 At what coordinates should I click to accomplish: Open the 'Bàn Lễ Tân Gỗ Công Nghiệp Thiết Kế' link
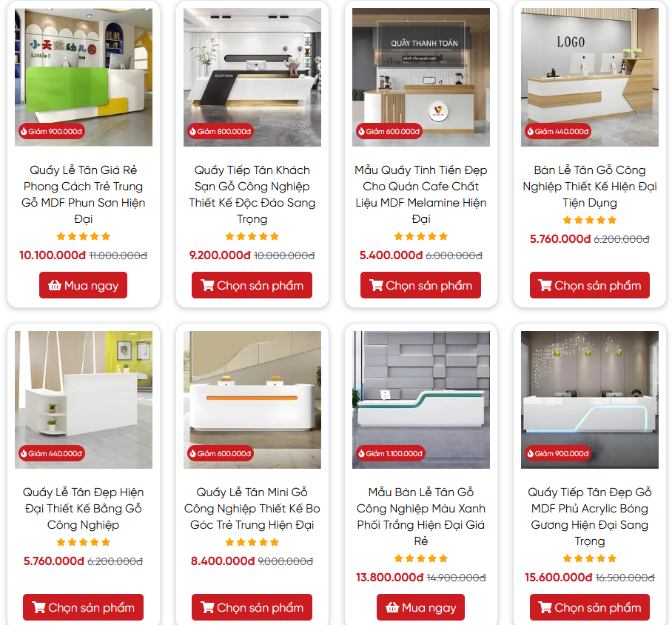[x=590, y=186]
